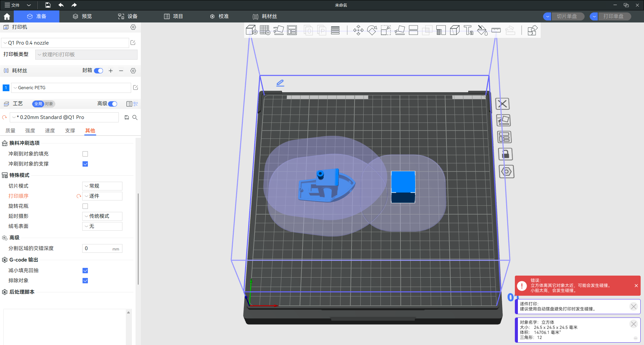Image resolution: width=644 pixels, height=345 pixels.
Task: Select the Color painting bucket tool
Action: tap(482, 31)
